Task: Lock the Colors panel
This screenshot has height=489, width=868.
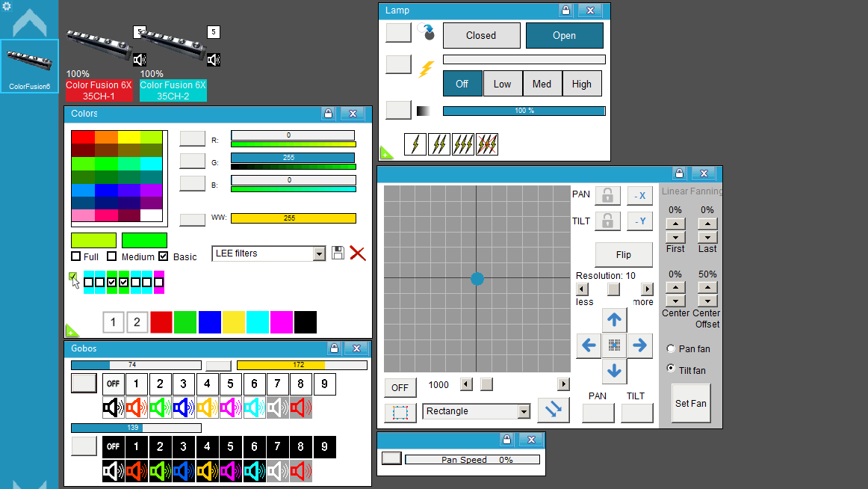Action: tap(328, 114)
